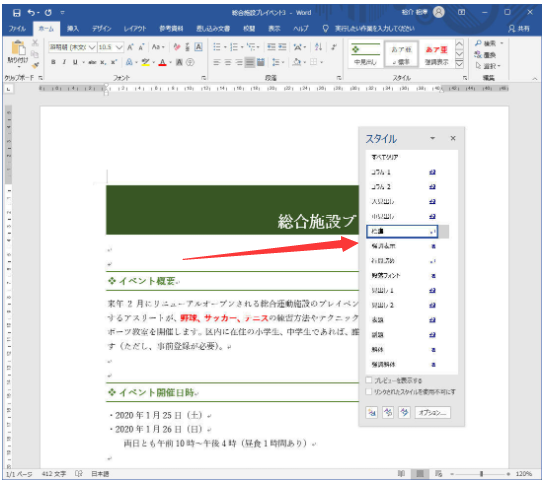Viewport: 546px width, 481px height.
Task: Click the 共有 share button
Action: pyautogui.click(x=519, y=29)
